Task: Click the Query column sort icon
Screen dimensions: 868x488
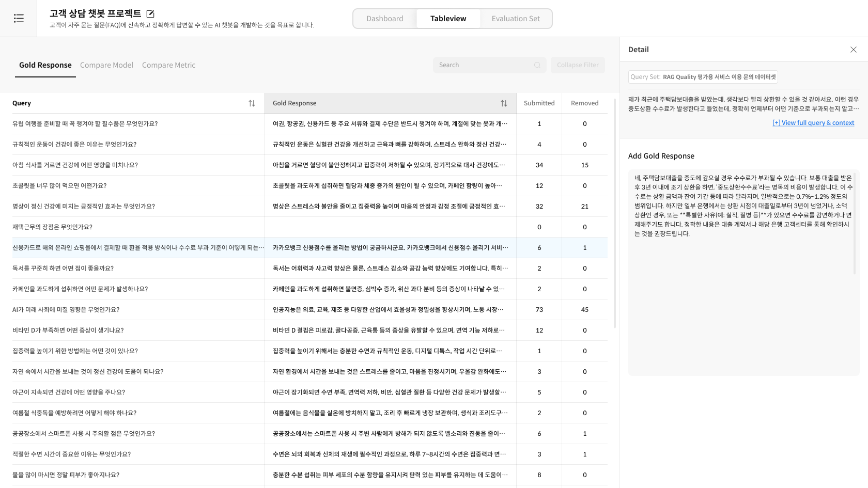Action: pos(252,103)
